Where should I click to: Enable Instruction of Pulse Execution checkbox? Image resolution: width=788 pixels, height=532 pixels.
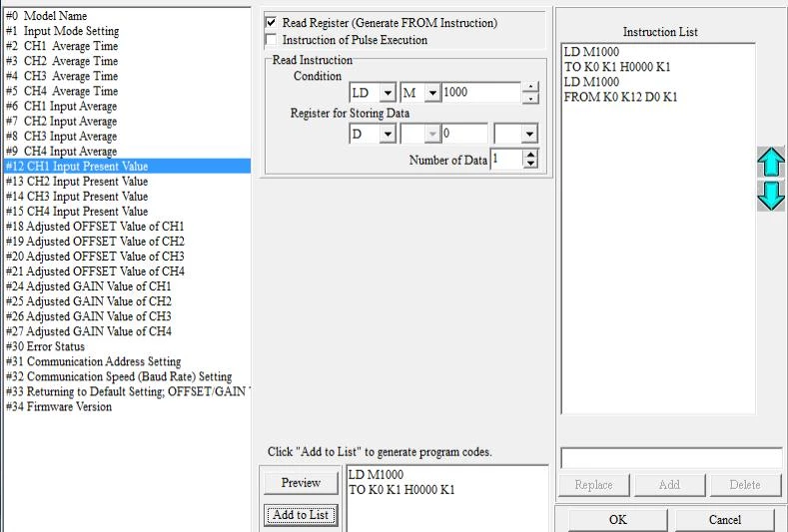272,41
